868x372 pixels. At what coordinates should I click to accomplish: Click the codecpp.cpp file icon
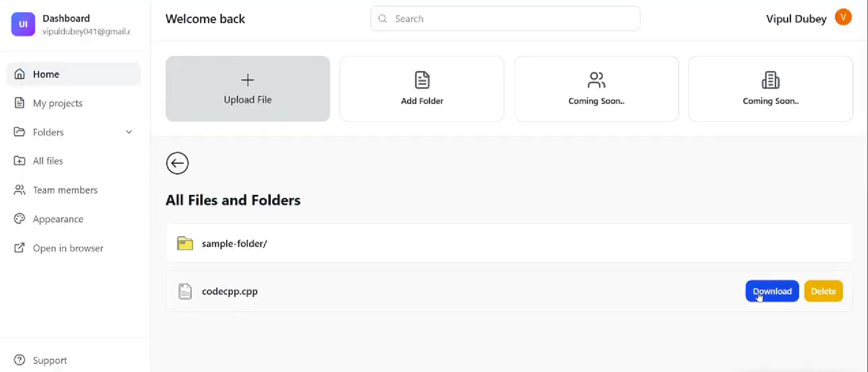(x=185, y=291)
